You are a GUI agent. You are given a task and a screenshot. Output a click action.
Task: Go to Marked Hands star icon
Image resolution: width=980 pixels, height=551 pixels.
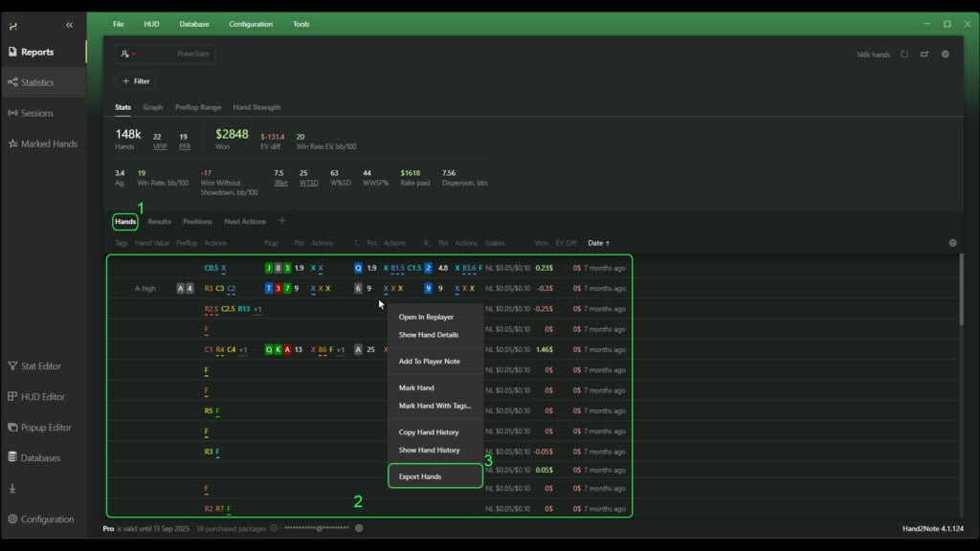[13, 143]
